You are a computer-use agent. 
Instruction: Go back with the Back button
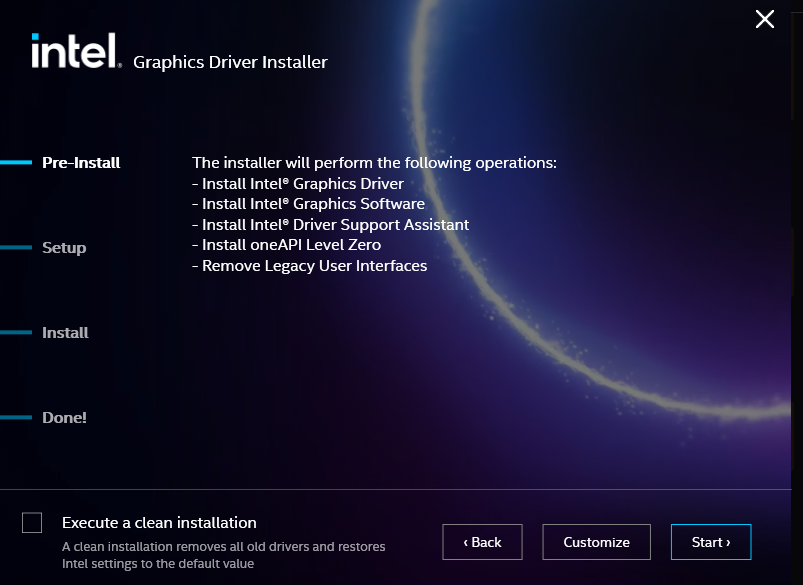tap(482, 542)
